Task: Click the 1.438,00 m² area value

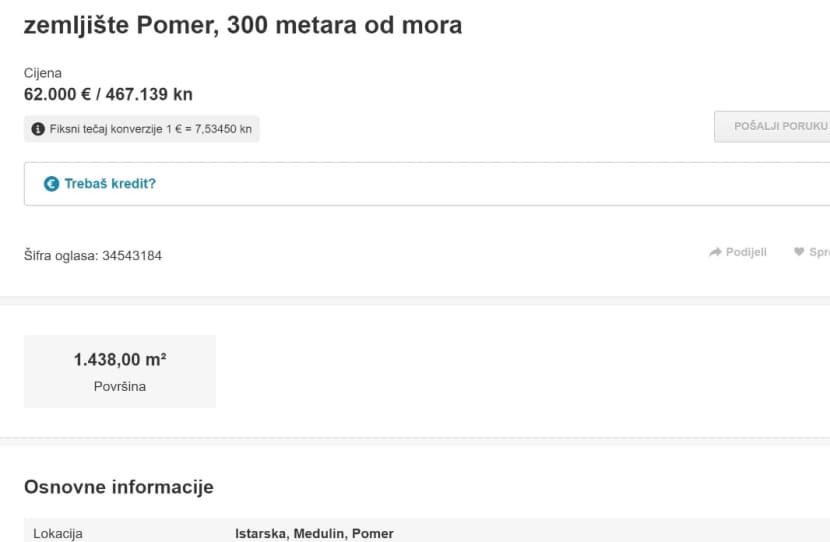Action: (x=120, y=360)
